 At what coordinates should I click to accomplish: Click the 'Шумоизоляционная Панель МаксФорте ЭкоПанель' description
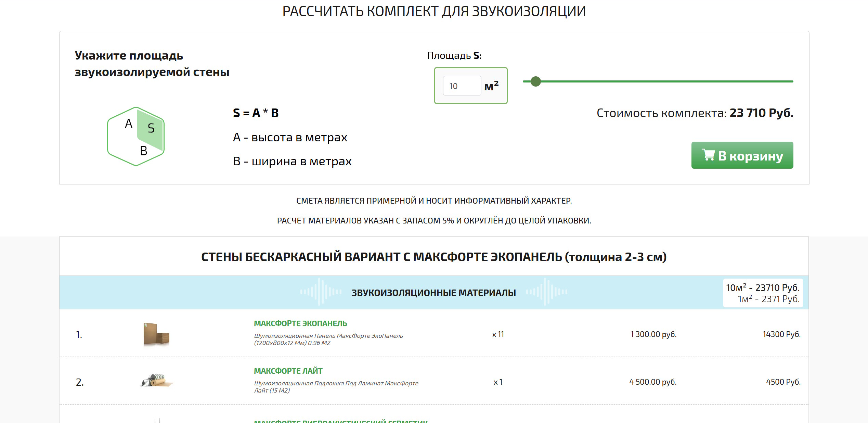click(x=328, y=339)
